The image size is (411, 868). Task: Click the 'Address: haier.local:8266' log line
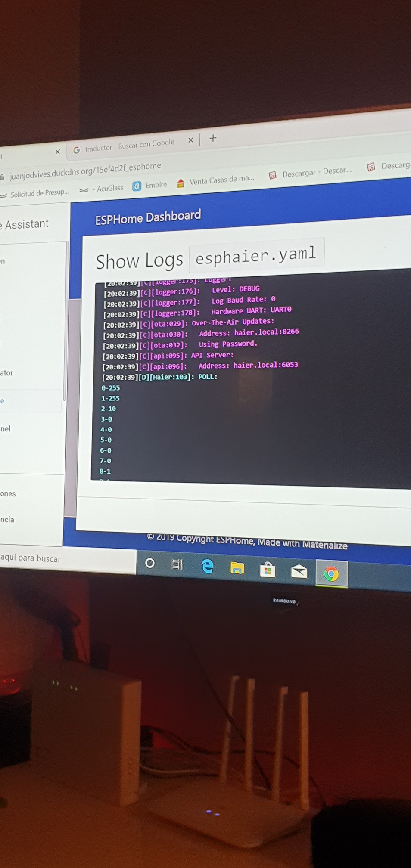[x=201, y=334]
